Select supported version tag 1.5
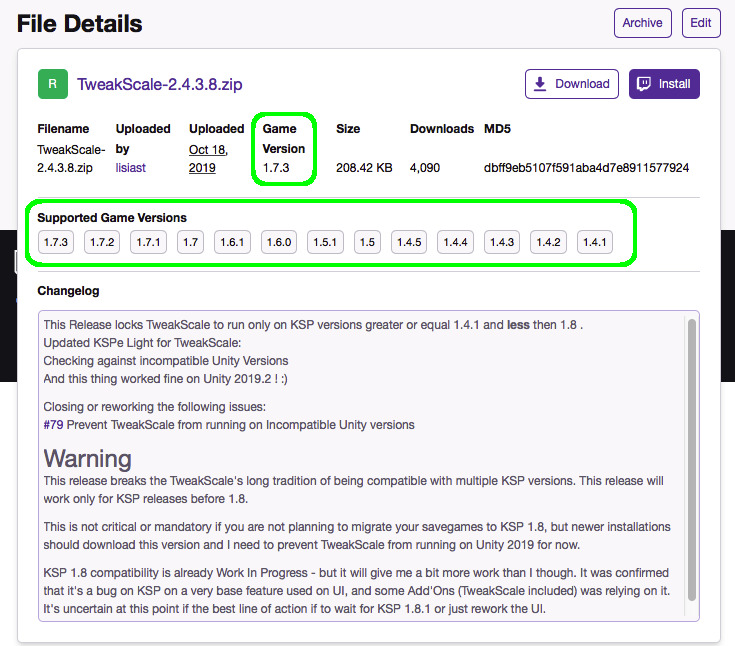This screenshot has height=646, width=735. click(x=367, y=242)
